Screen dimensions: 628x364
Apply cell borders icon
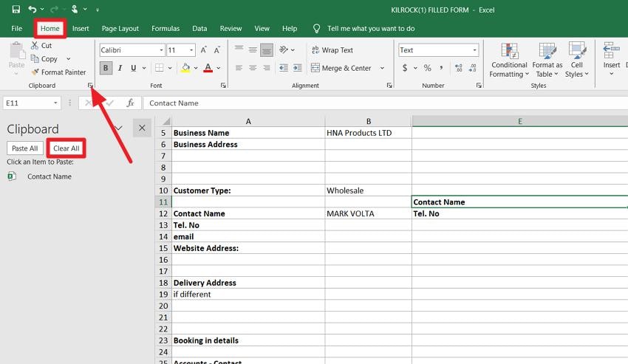coord(159,68)
